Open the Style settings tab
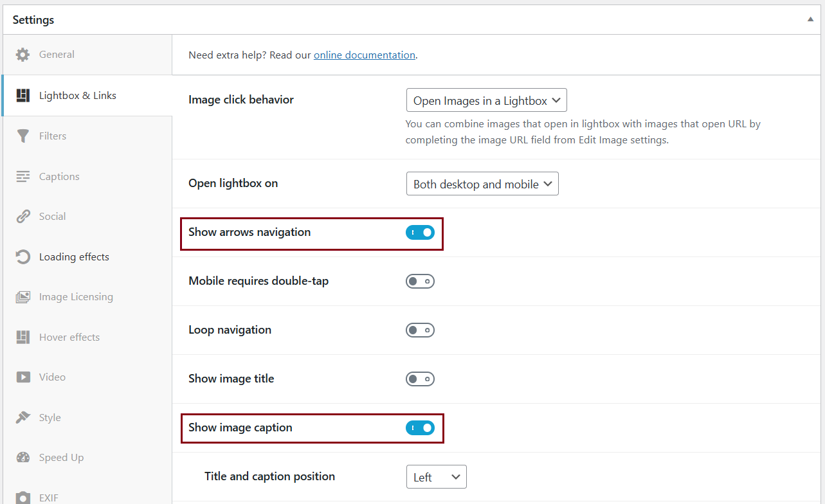 [x=50, y=417]
